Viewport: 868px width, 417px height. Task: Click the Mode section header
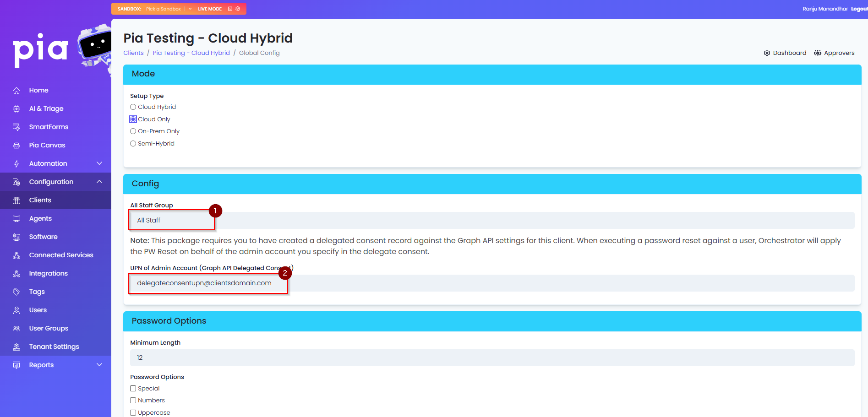[x=492, y=75]
